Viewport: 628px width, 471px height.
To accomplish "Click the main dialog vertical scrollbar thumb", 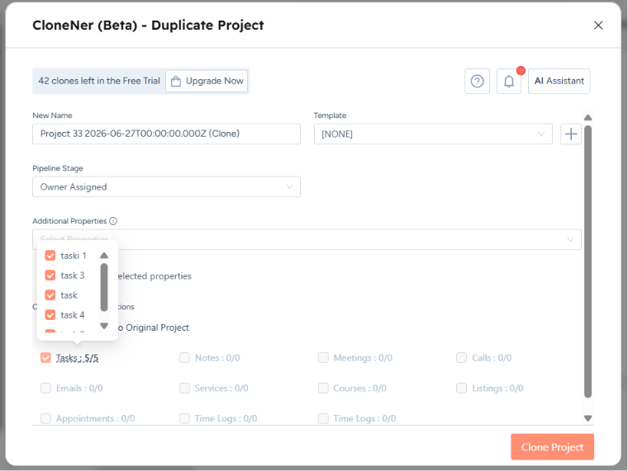I will pos(588,262).
